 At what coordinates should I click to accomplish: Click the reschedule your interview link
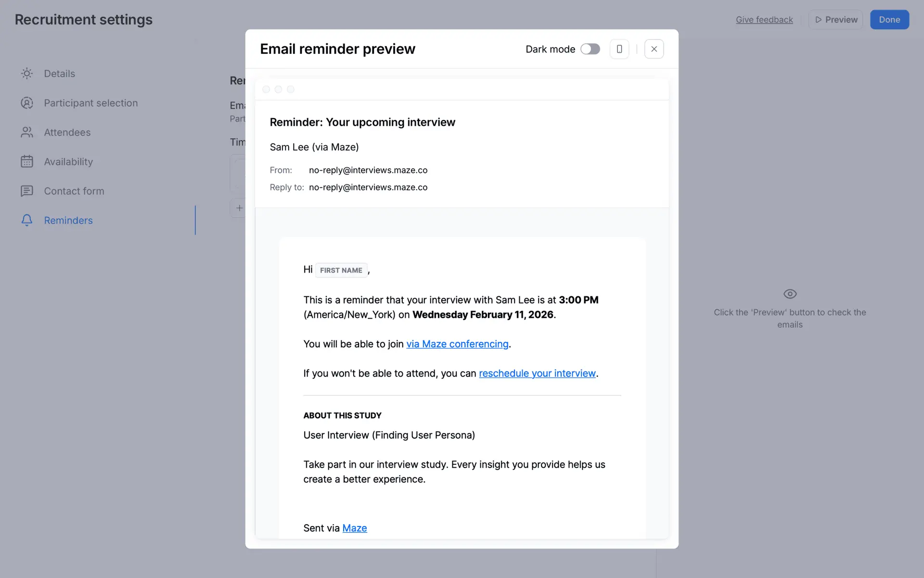point(537,373)
